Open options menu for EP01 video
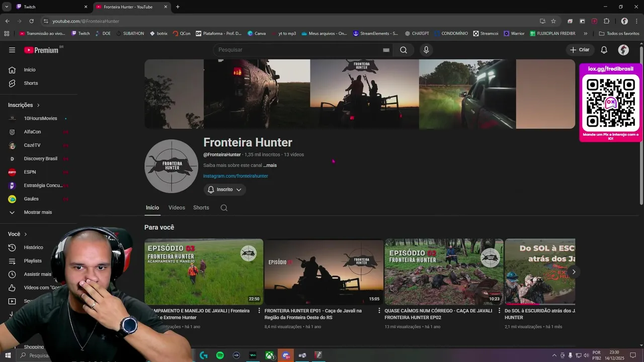 point(379,311)
